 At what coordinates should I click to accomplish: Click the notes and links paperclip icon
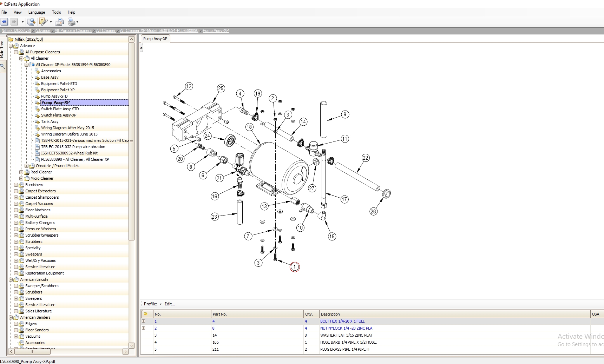(44, 21)
